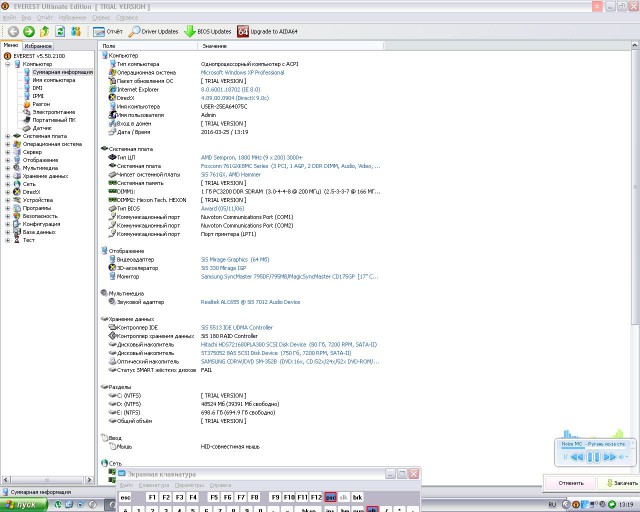Viewport: 640px width, 512px height.
Task: Open the Отчёт menu in menu bar
Action: click(45, 18)
